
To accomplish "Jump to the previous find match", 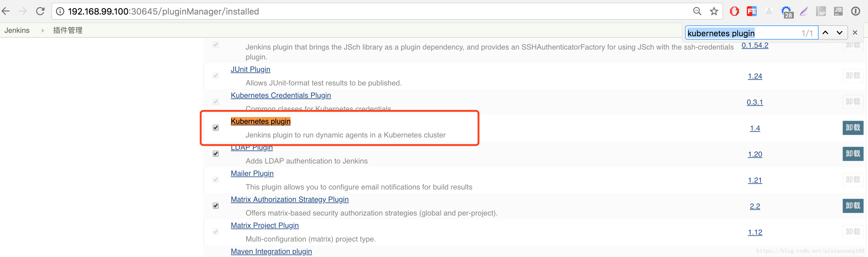I will coord(825,33).
